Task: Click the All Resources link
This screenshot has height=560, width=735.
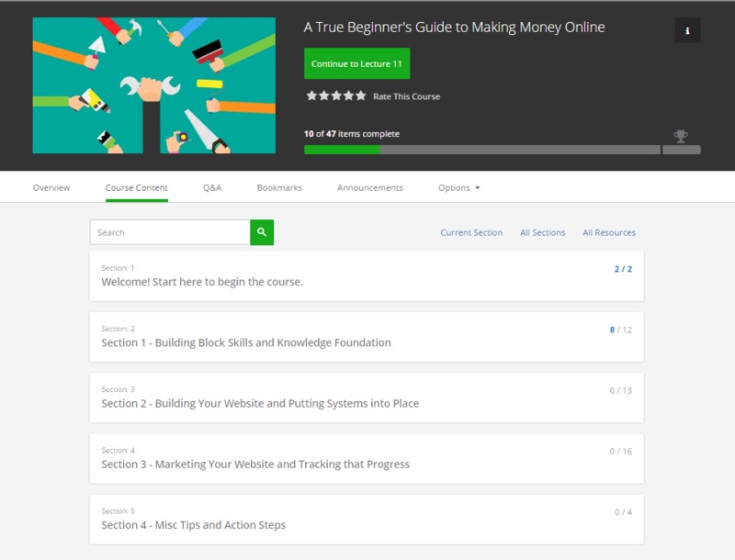Action: click(609, 233)
